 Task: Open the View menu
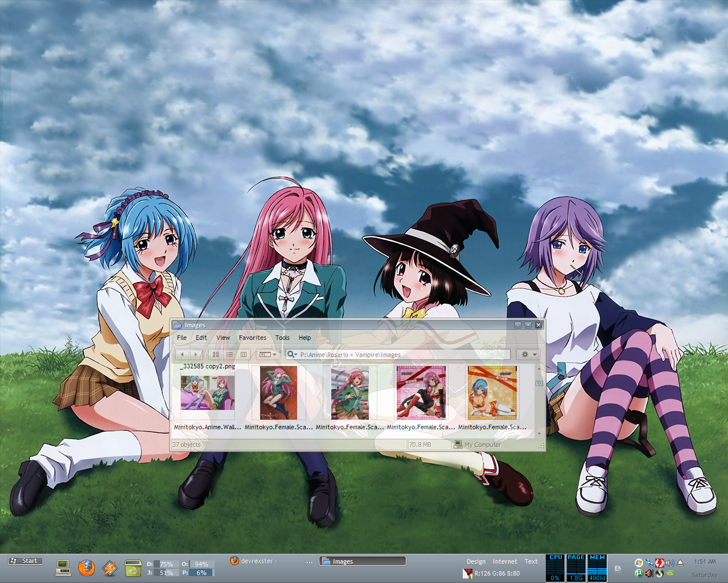(223, 338)
